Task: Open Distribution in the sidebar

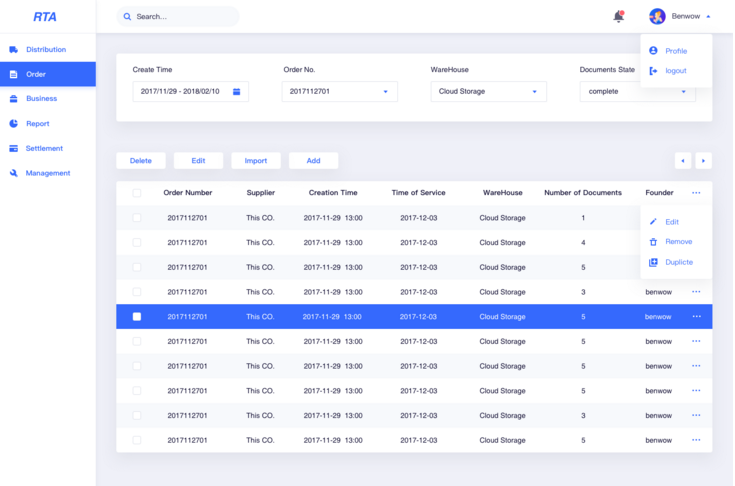Action: pyautogui.click(x=46, y=49)
